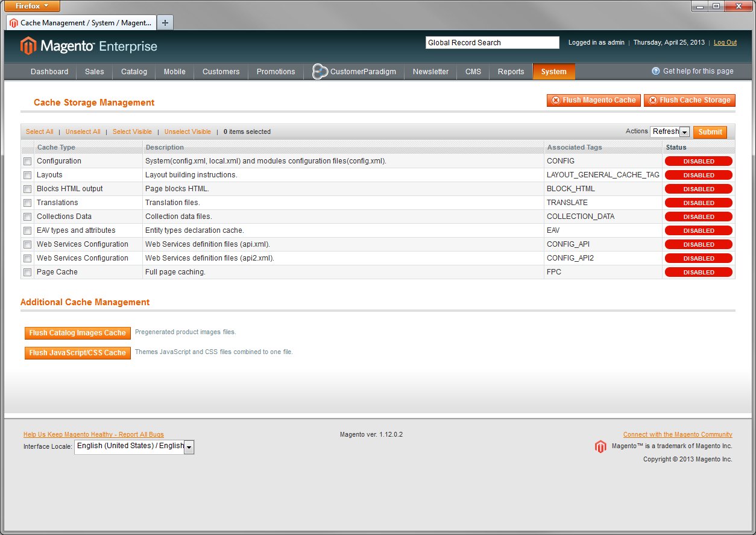Screen dimensions: 756x535
Task: Click the DISABLED badge in Configuration row
Action: (x=699, y=161)
